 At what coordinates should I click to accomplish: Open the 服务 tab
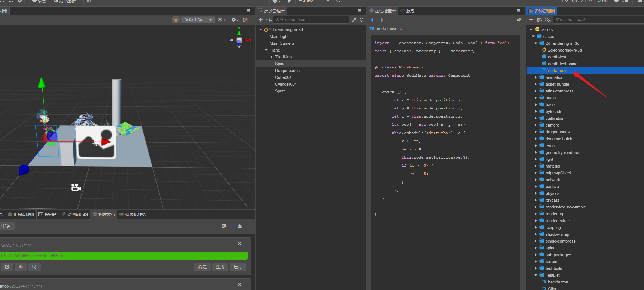tap(407, 11)
